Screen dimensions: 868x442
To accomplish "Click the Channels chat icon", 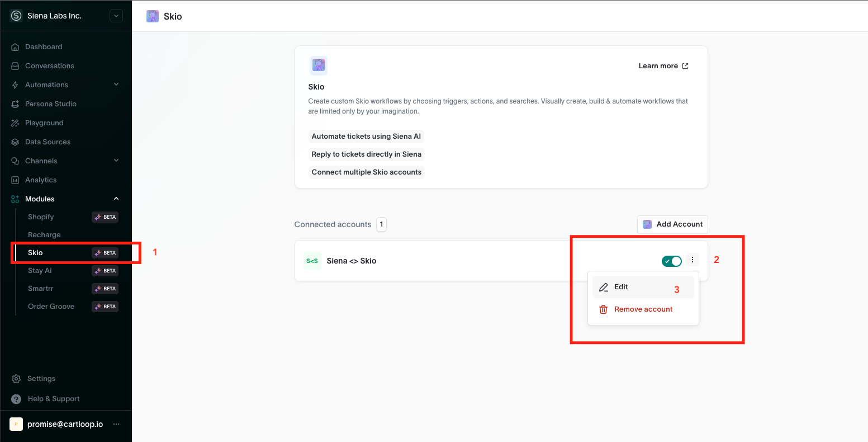I will pos(16,161).
